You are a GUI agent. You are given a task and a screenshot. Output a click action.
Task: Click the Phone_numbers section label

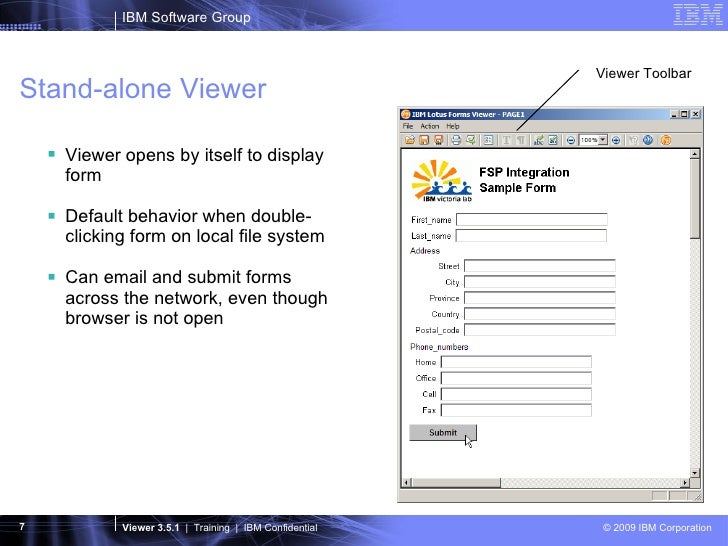(x=439, y=347)
